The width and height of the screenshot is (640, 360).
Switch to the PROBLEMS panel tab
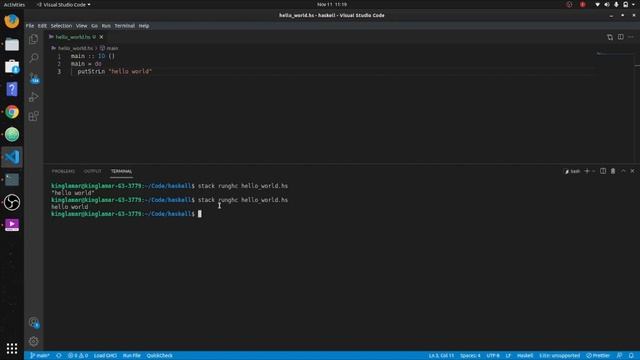[63, 171]
